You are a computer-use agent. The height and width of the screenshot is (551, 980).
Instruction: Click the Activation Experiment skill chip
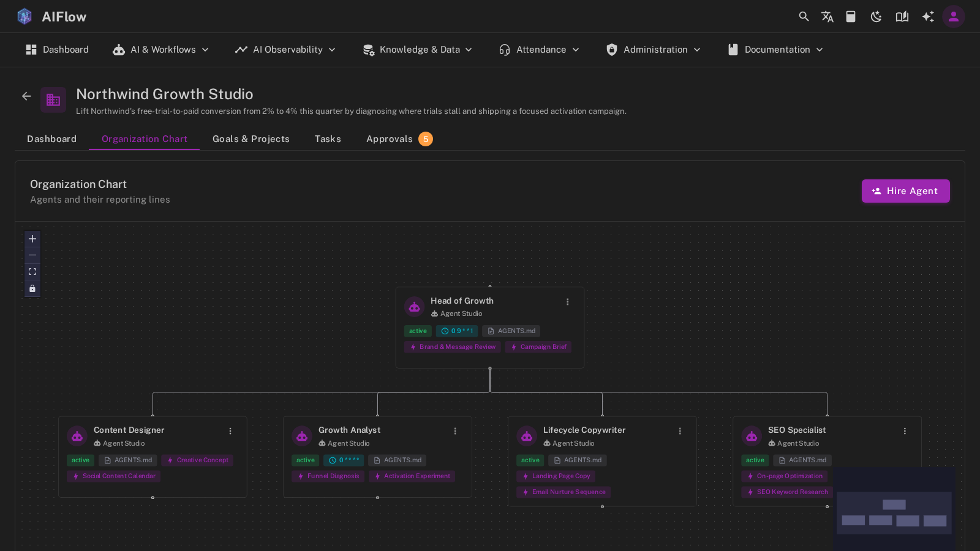pos(412,476)
